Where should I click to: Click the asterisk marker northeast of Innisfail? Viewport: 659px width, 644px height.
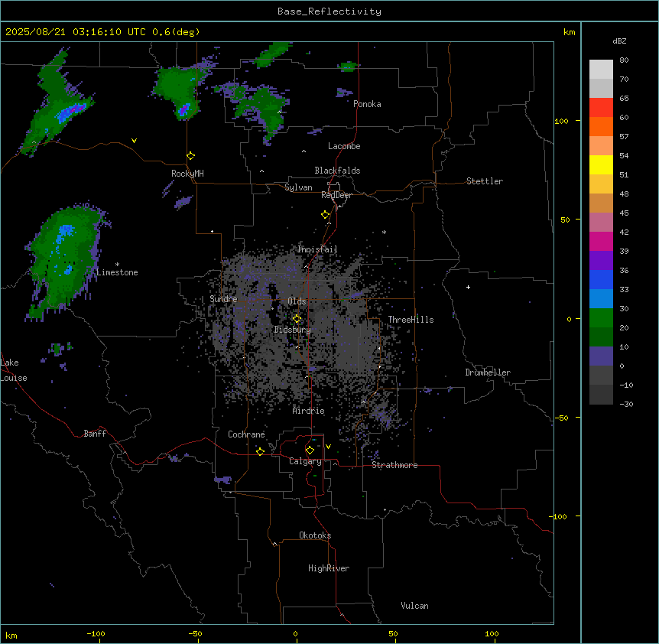384,232
